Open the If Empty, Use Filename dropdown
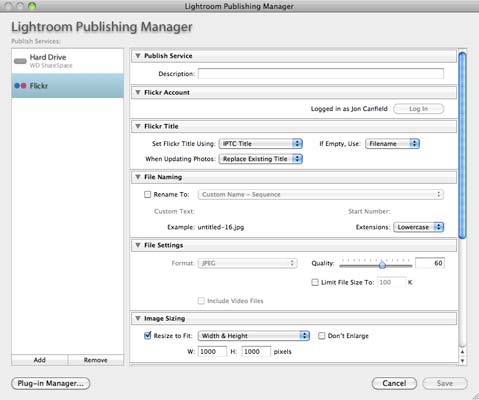The width and height of the screenshot is (479, 400). coord(392,144)
